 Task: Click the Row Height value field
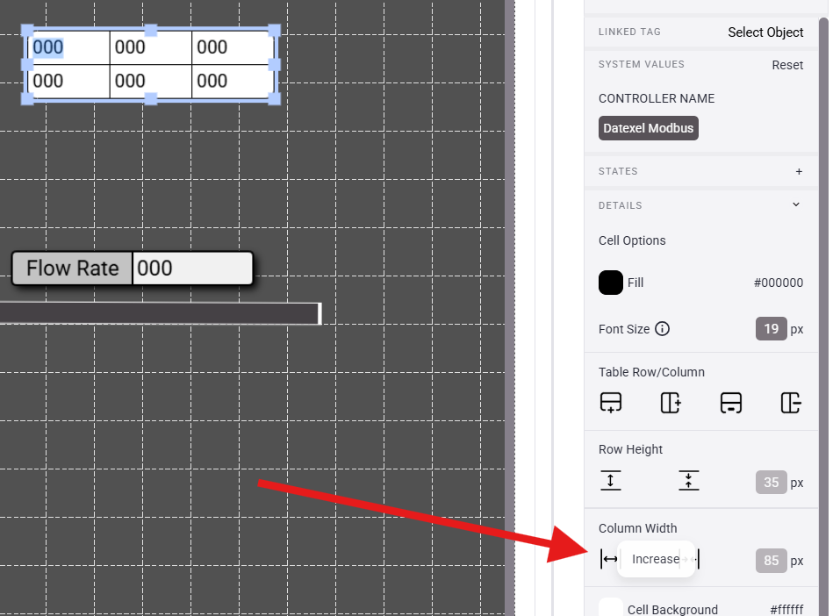771,483
